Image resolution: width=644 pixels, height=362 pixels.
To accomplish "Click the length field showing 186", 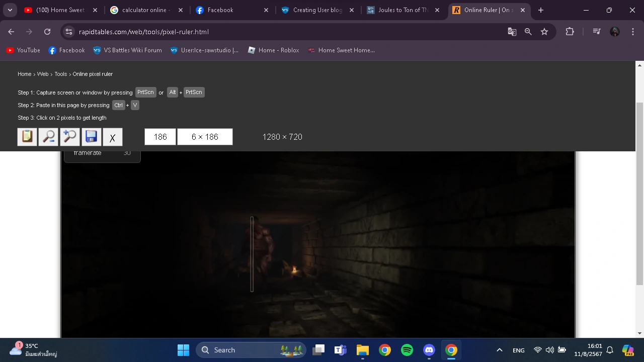I will (160, 137).
